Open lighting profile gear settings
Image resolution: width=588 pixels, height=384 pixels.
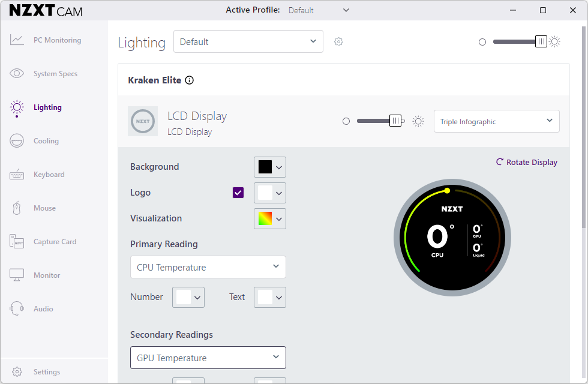pyautogui.click(x=338, y=42)
